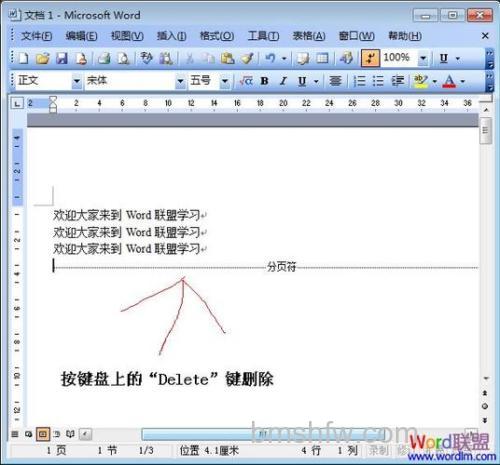This screenshot has height=465, width=500.
Task: Undo the last action
Action: coord(270,58)
